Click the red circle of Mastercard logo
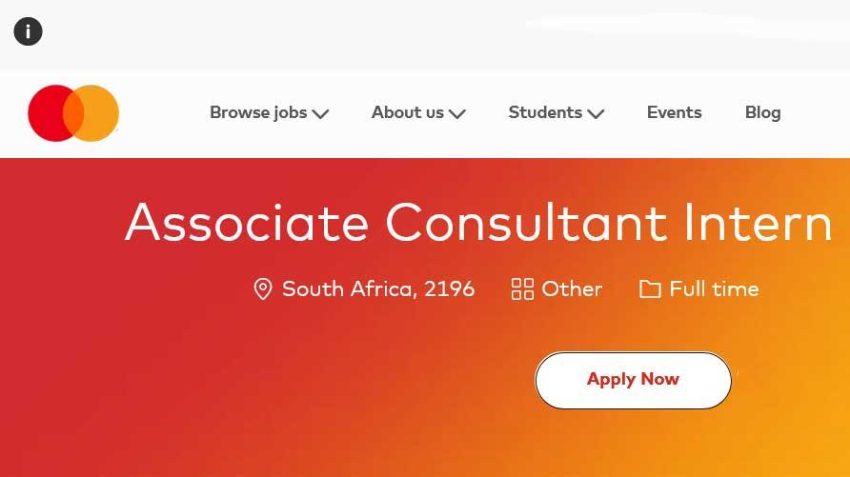 [48, 113]
